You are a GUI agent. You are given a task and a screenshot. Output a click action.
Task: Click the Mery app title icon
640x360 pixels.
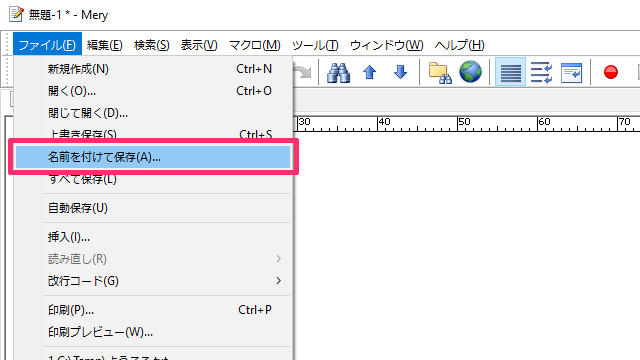tap(16, 14)
